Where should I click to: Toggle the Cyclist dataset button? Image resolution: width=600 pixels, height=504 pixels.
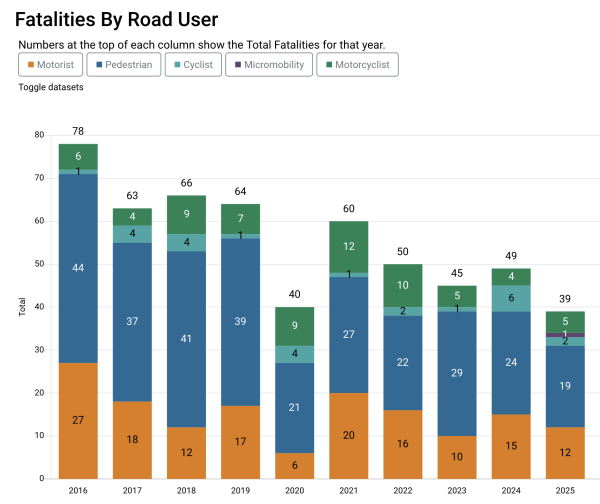point(191,64)
